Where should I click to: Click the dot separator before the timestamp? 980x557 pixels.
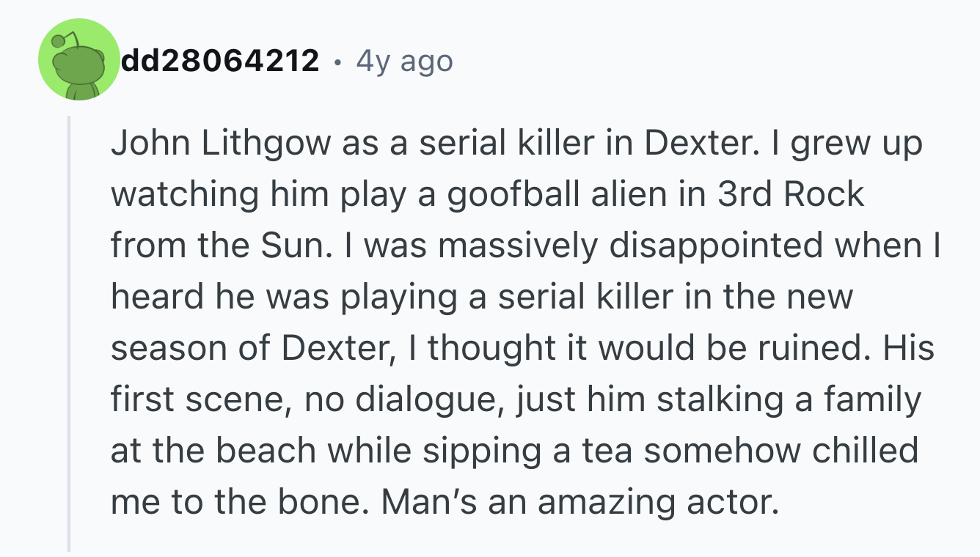(337, 62)
